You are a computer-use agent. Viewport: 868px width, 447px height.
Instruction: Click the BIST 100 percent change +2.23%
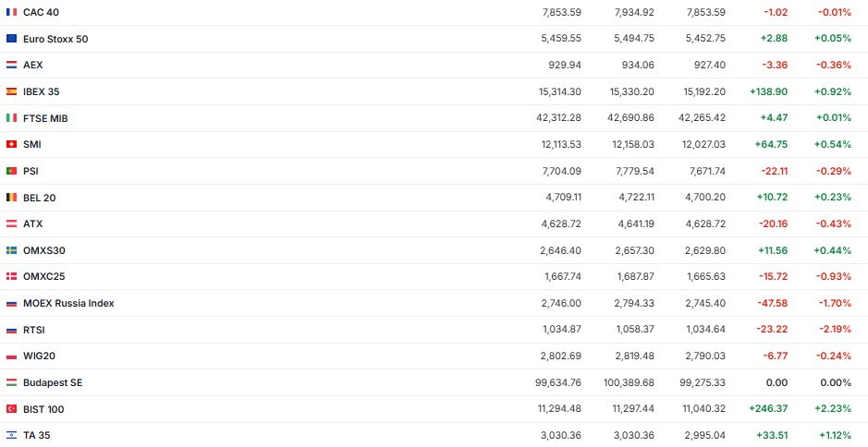click(x=833, y=409)
